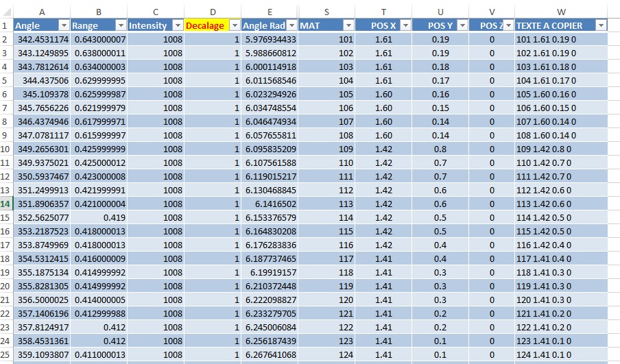Screen dimensions: 620x364
Task: Select column S header
Action: [x=326, y=12]
